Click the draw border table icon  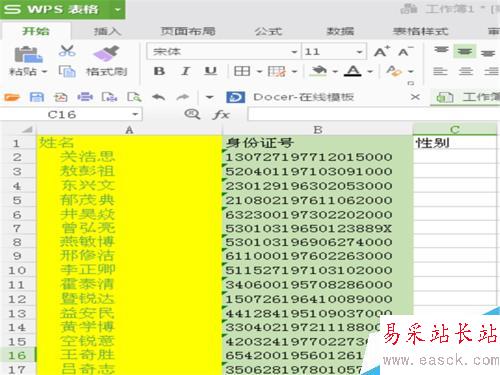277,71
